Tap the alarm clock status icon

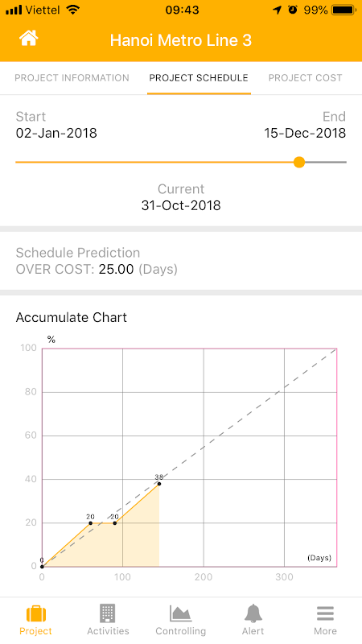pos(293,10)
